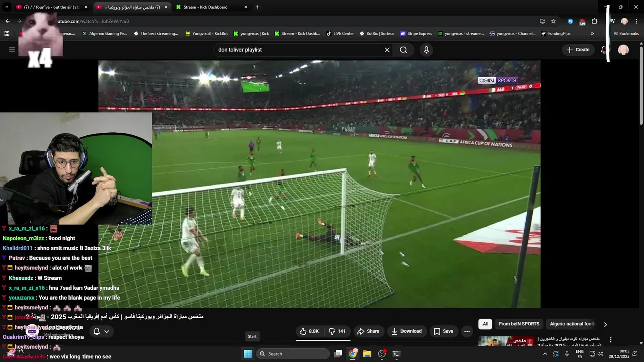Open the Stripe Express bookmark

[x=416, y=34]
